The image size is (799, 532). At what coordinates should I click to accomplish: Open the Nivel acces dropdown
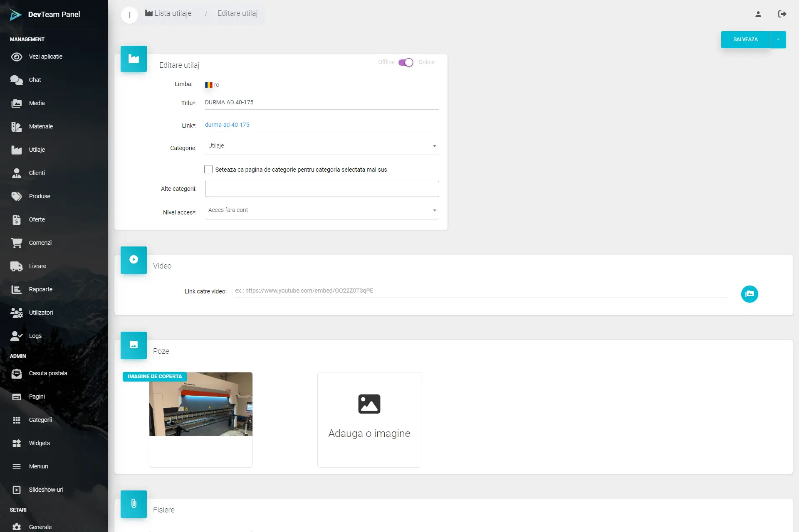pyautogui.click(x=322, y=210)
